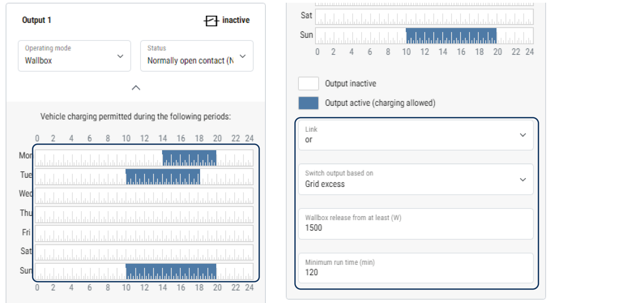Collapse the Output 1 schedule with chevron

(136, 88)
